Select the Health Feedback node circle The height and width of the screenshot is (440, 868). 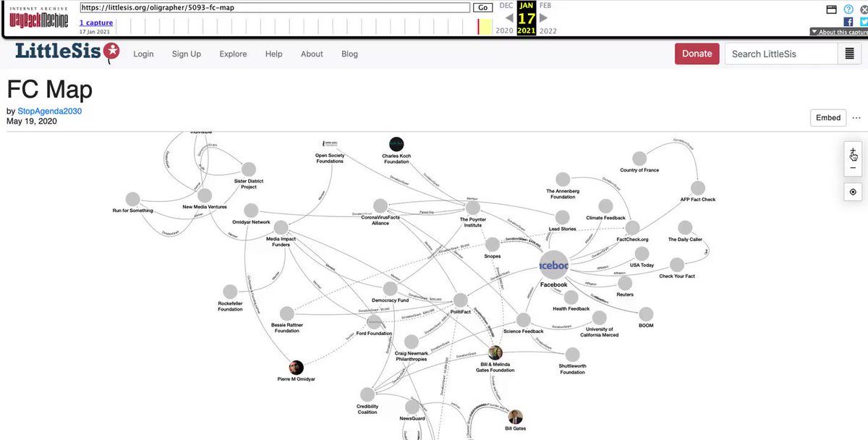(571, 297)
